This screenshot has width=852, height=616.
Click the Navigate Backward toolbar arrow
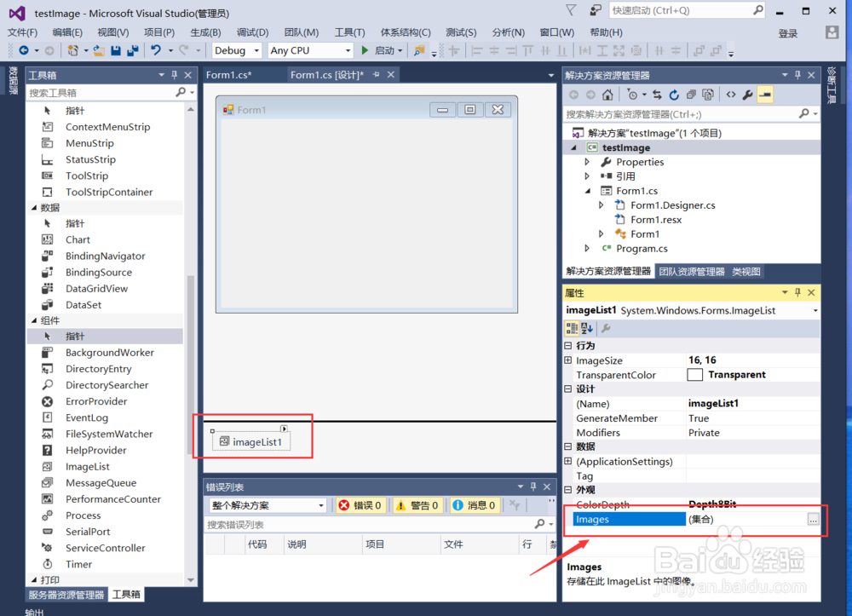point(23,50)
